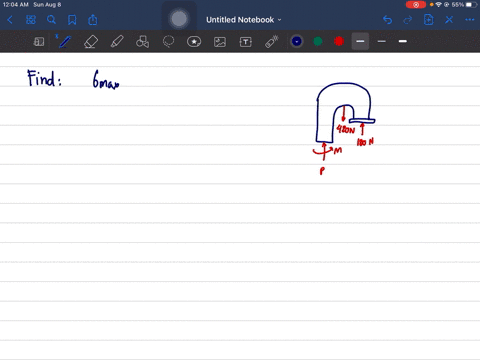Viewport: 480px width, 360px height.
Task: Tap the screen recording indicator
Action: click(416, 5)
